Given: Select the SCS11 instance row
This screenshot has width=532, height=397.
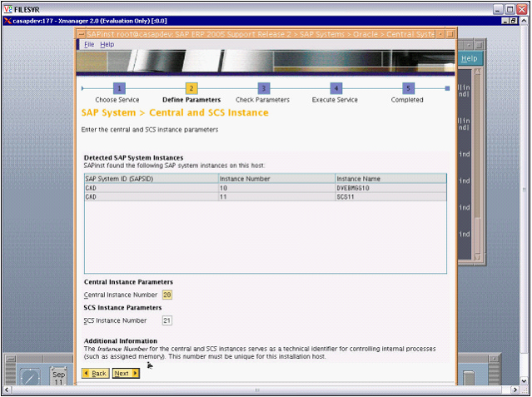Looking at the screenshot, I should coord(265,197).
